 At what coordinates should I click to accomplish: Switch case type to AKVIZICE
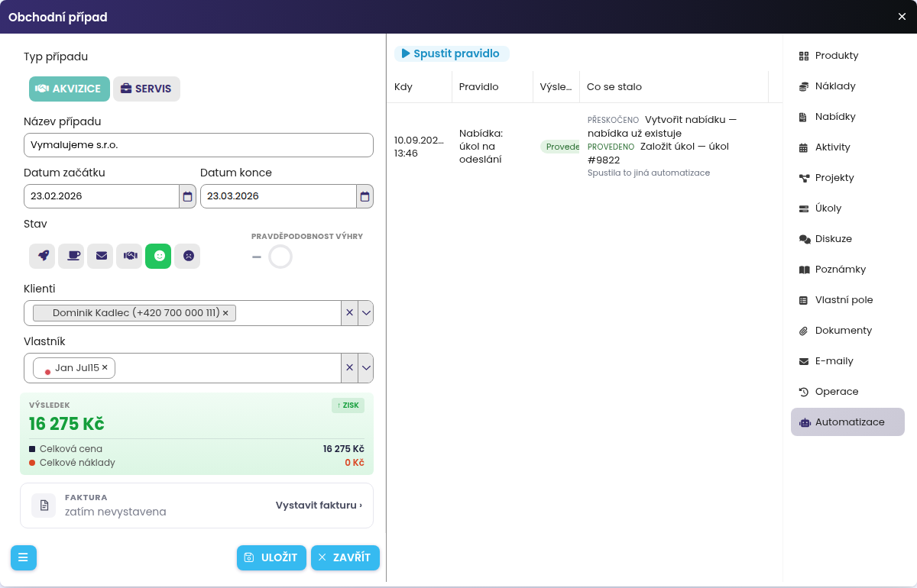[70, 89]
